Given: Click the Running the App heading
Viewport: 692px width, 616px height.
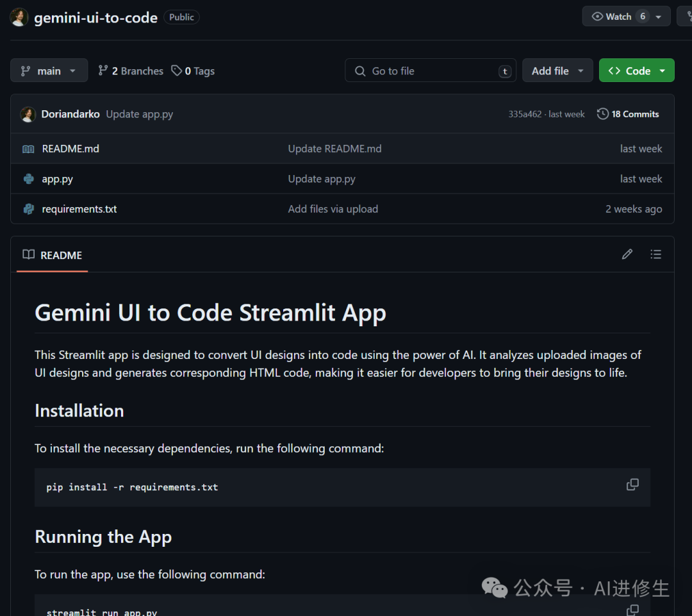Looking at the screenshot, I should pyautogui.click(x=103, y=537).
